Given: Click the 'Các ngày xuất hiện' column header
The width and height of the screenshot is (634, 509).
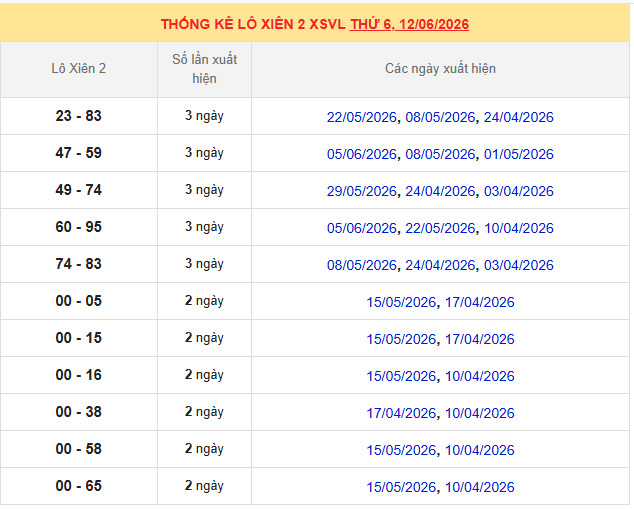Looking at the screenshot, I should click(440, 69).
